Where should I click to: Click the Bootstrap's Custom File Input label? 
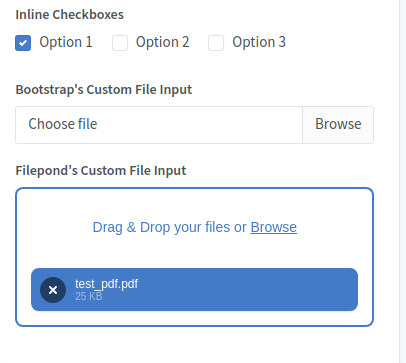pos(104,90)
